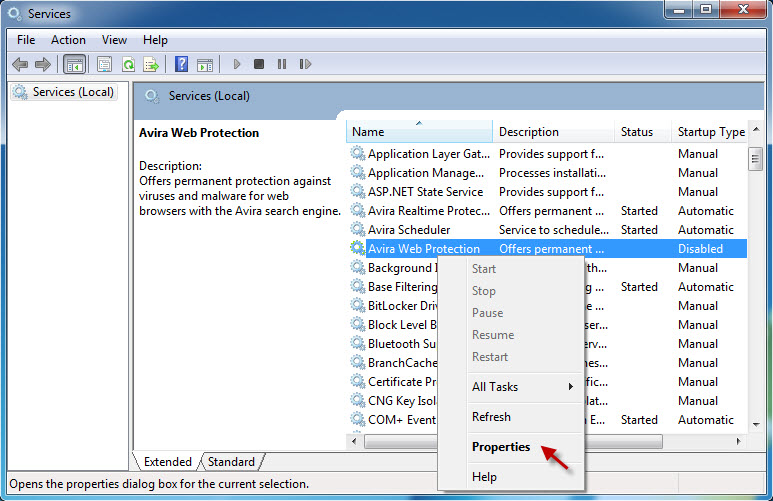Sort by the Status column header

[643, 132]
